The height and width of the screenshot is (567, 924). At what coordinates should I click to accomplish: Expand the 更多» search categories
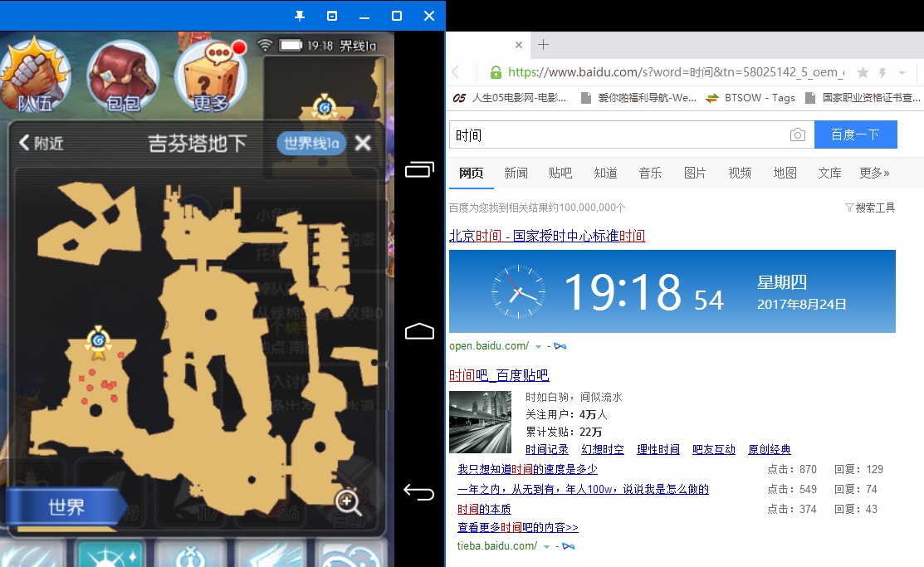pyautogui.click(x=874, y=173)
